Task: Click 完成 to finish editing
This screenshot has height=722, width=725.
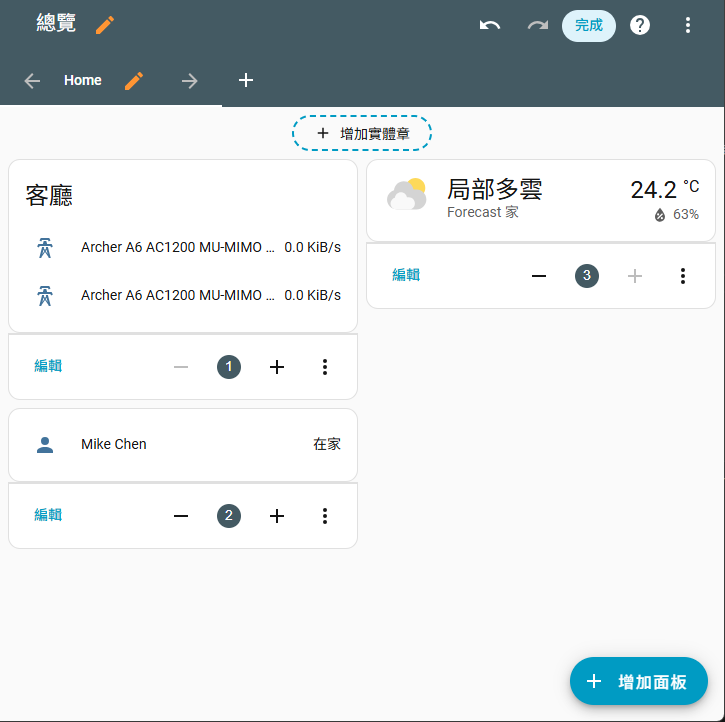Action: (589, 25)
